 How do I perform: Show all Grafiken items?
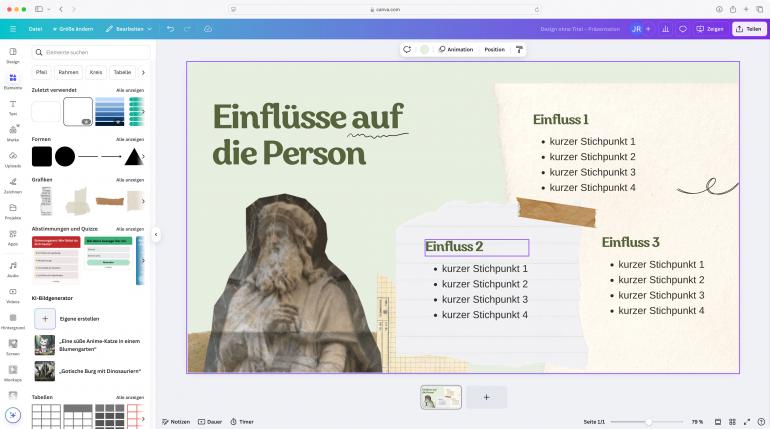pos(130,180)
